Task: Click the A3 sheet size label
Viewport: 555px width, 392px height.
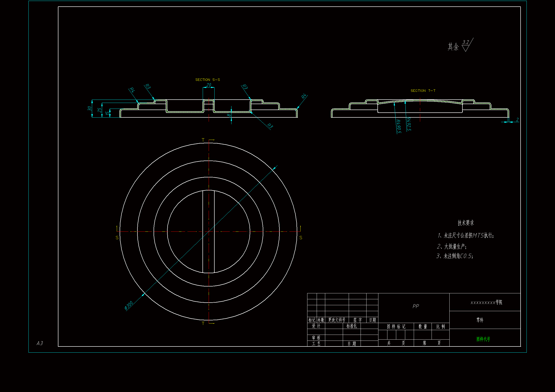Action: pyautogui.click(x=40, y=343)
